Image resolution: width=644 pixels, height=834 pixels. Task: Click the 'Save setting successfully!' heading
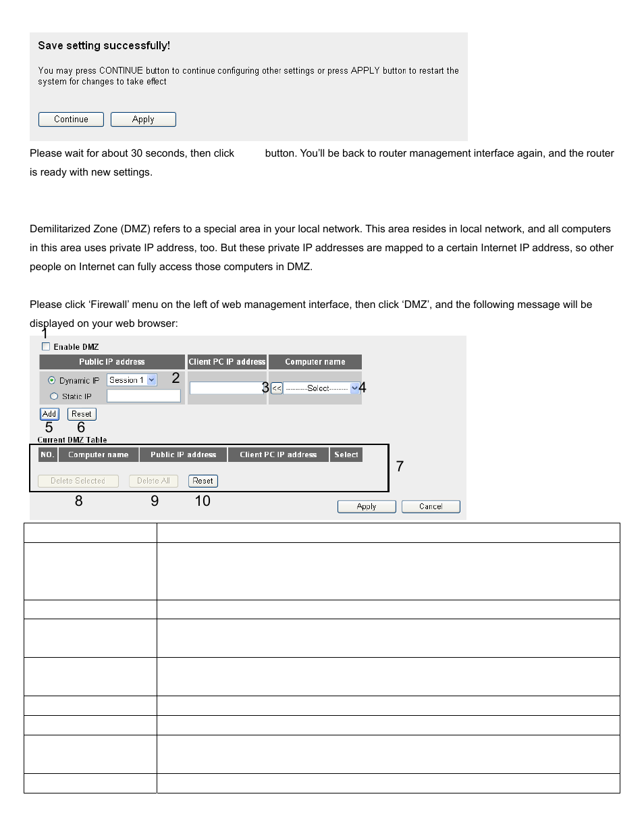coord(104,46)
